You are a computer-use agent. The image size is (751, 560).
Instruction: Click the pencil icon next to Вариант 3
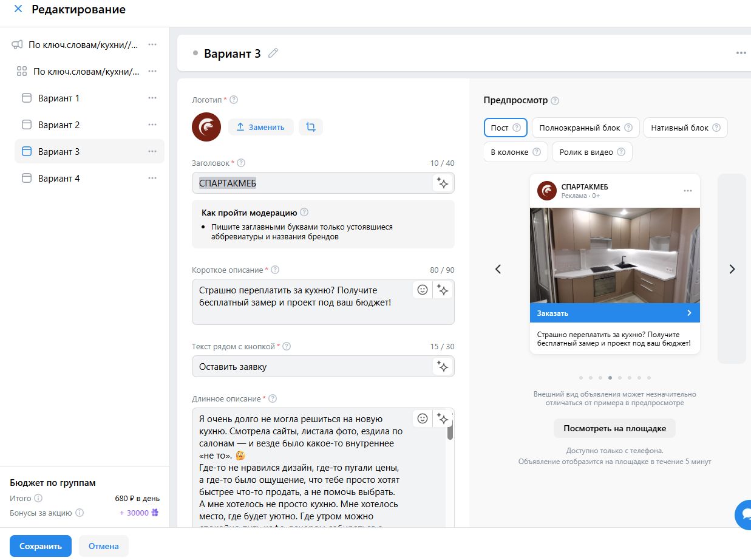tap(273, 53)
